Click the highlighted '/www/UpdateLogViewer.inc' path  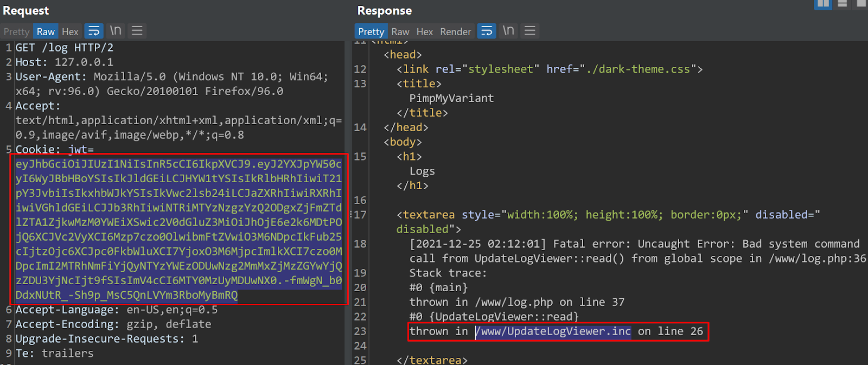pos(553,331)
